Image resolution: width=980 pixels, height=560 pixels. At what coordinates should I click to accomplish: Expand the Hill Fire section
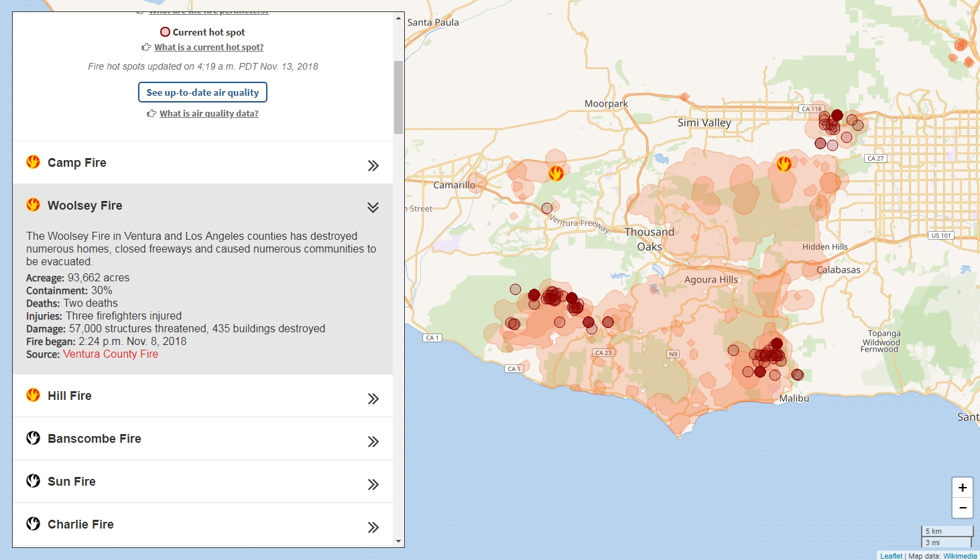tap(373, 398)
